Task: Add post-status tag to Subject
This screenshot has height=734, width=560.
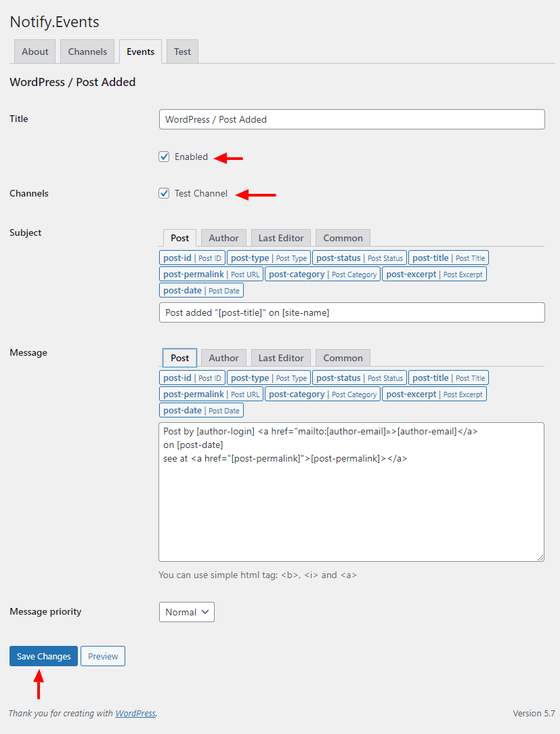Action: (x=360, y=258)
